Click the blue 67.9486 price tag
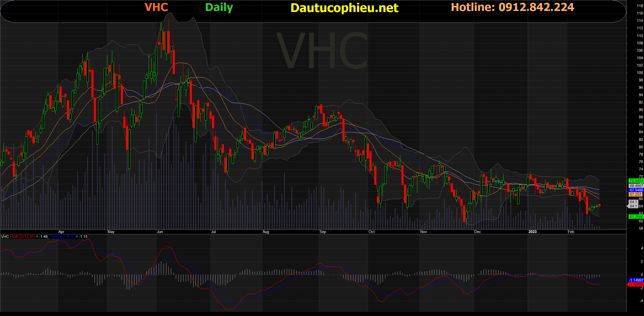644x316 pixels. click(x=636, y=190)
